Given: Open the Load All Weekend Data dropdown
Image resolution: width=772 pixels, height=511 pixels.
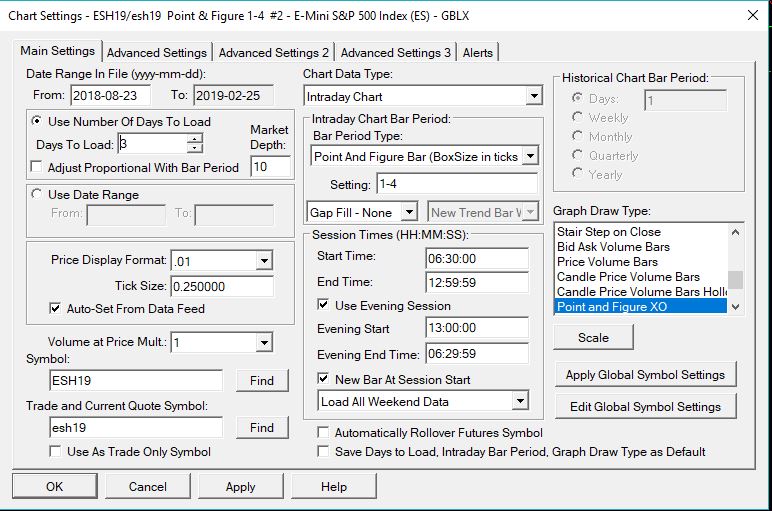Looking at the screenshot, I should [x=520, y=401].
